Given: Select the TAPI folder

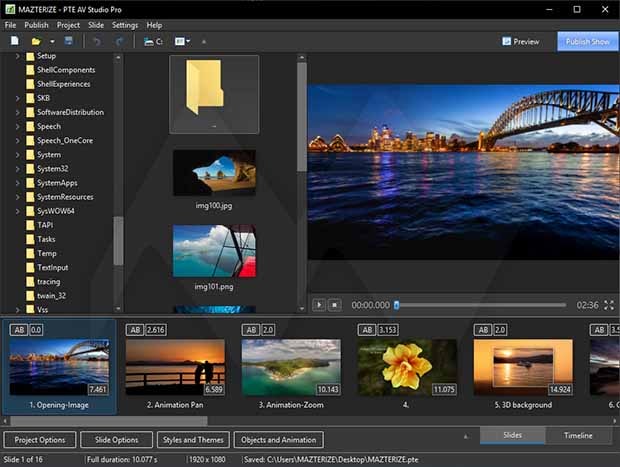Looking at the screenshot, I should [40, 225].
